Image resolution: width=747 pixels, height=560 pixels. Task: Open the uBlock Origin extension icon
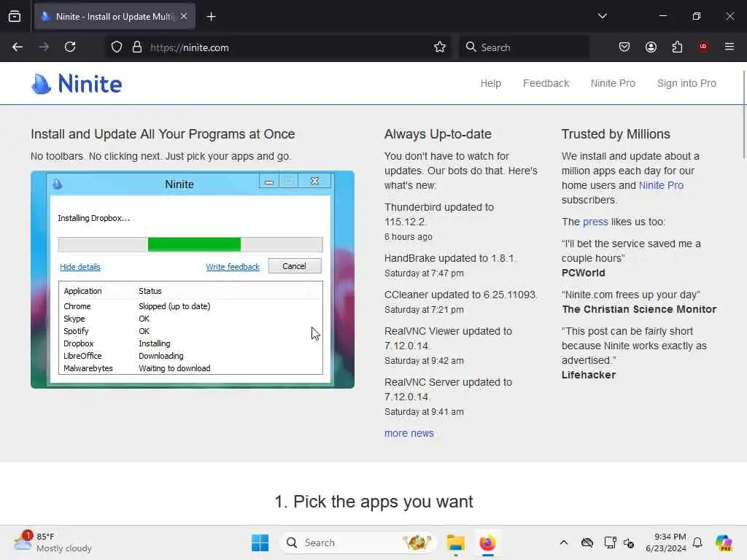[x=703, y=47]
